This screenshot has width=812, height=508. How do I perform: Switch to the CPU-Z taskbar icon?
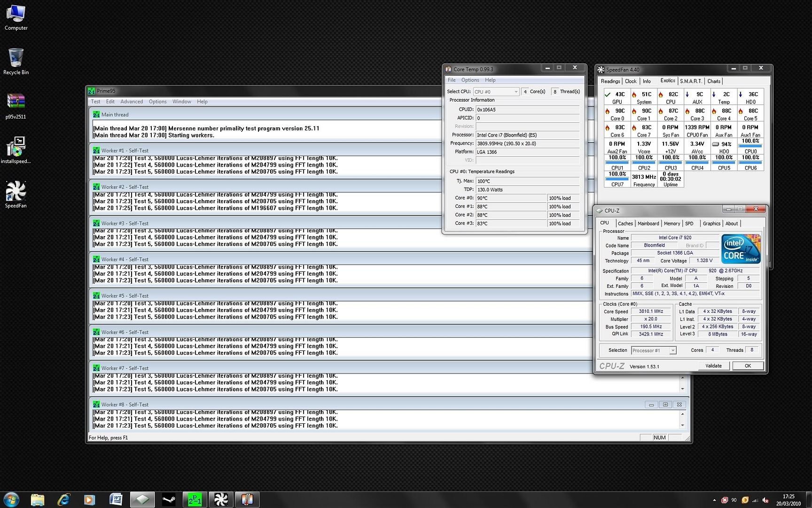[142, 500]
